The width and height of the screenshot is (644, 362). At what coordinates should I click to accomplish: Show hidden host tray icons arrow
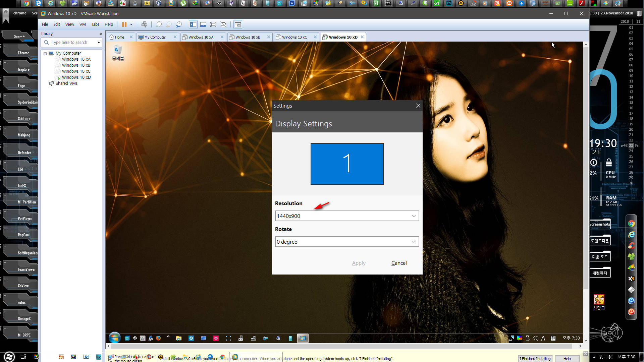[x=594, y=357]
